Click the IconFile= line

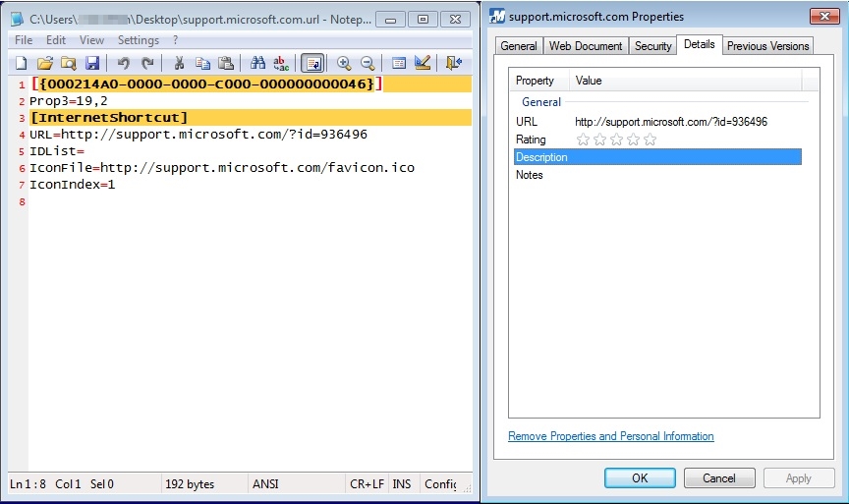[222, 168]
